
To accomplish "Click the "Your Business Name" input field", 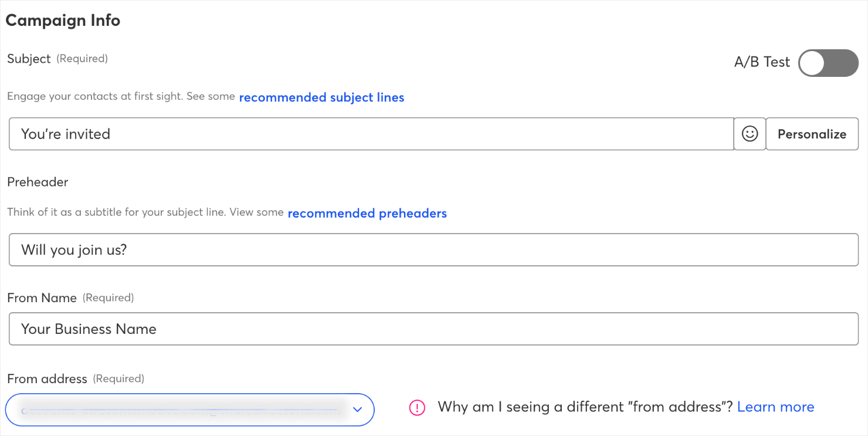I will coord(433,329).
